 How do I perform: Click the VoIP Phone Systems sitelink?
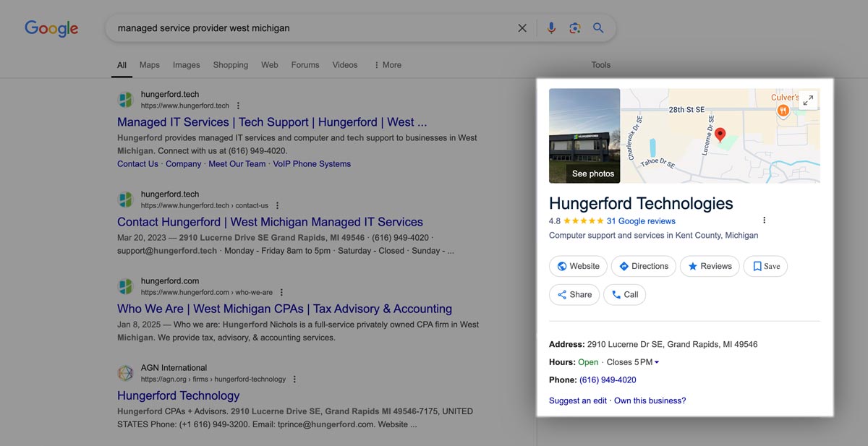[312, 164]
